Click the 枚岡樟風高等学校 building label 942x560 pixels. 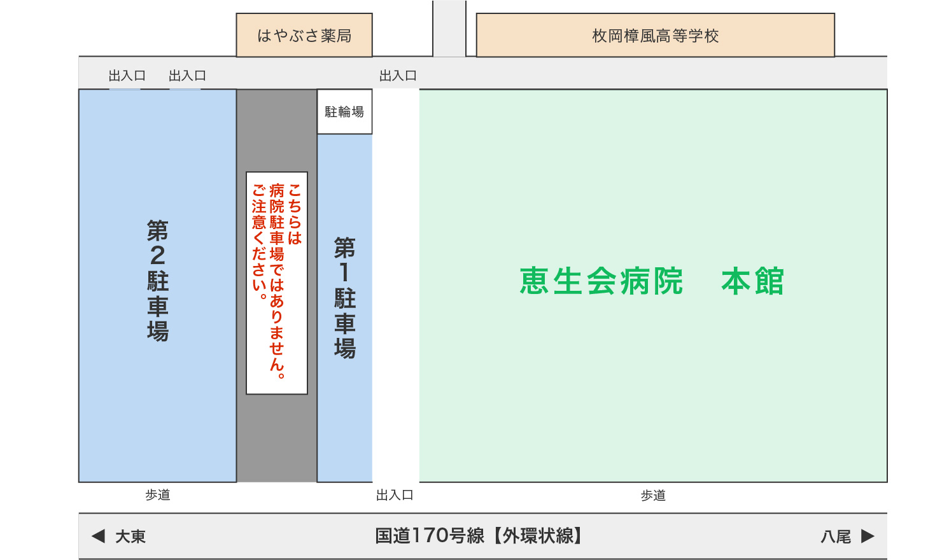pyautogui.click(x=655, y=36)
